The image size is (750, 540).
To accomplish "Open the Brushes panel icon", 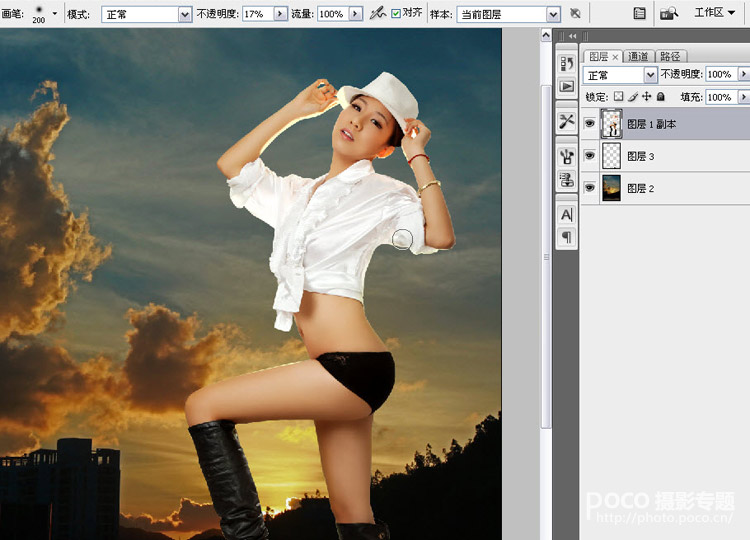I will (567, 156).
